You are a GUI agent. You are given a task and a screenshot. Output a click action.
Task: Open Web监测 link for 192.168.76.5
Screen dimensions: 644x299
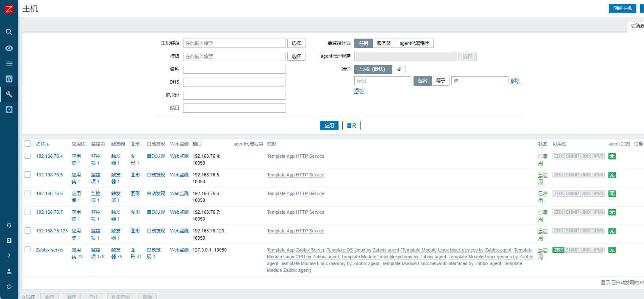pos(179,175)
